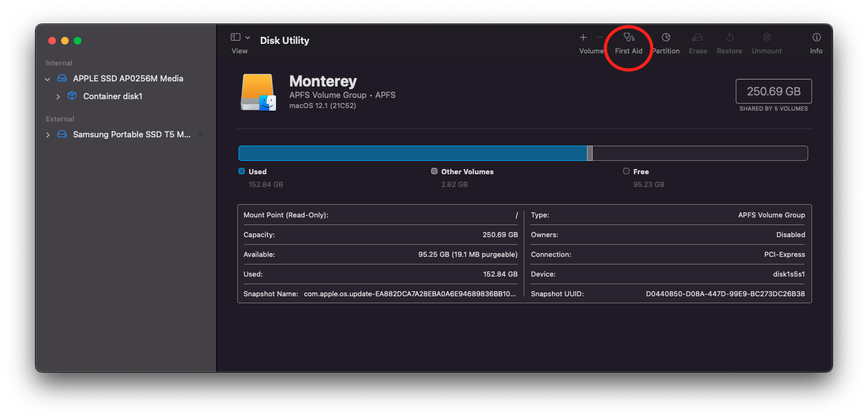The image size is (868, 419).
Task: Click the Owners value Disabled
Action: pyautogui.click(x=790, y=235)
